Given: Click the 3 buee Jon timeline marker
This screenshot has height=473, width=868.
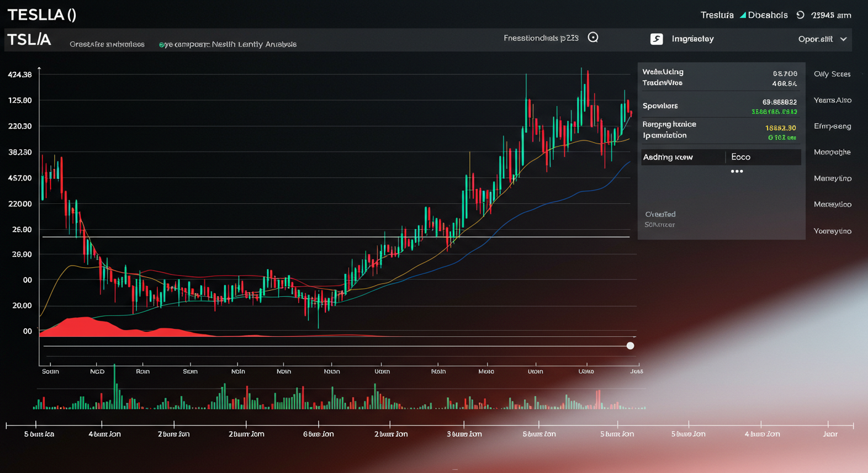Looking at the screenshot, I should (x=464, y=434).
